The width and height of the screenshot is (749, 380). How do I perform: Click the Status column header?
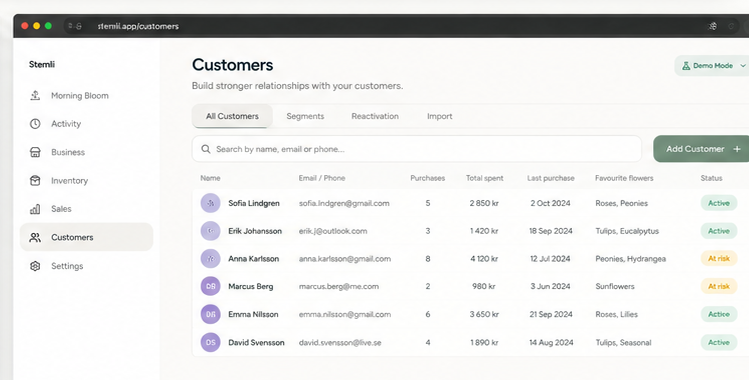pos(711,178)
